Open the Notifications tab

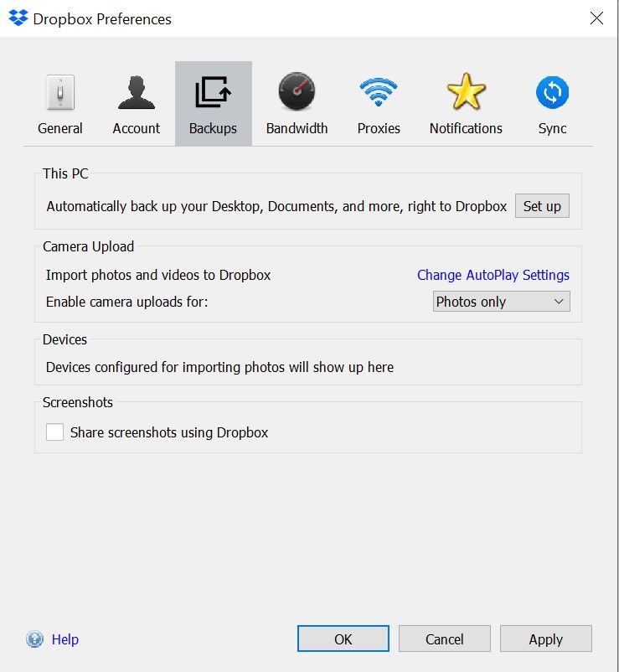coord(466,104)
